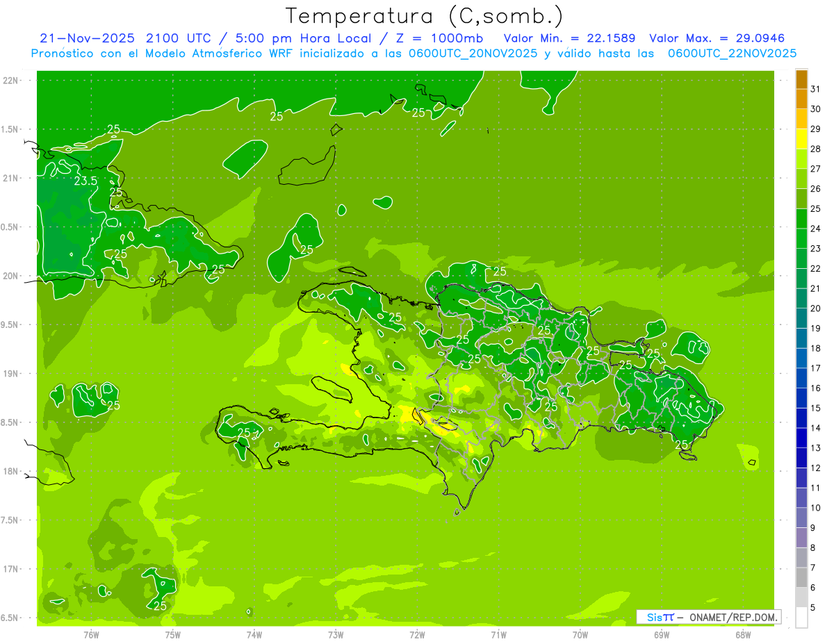Click the "73W" longitude axis label
Viewport: 834px width, 644px height.
click(x=336, y=635)
